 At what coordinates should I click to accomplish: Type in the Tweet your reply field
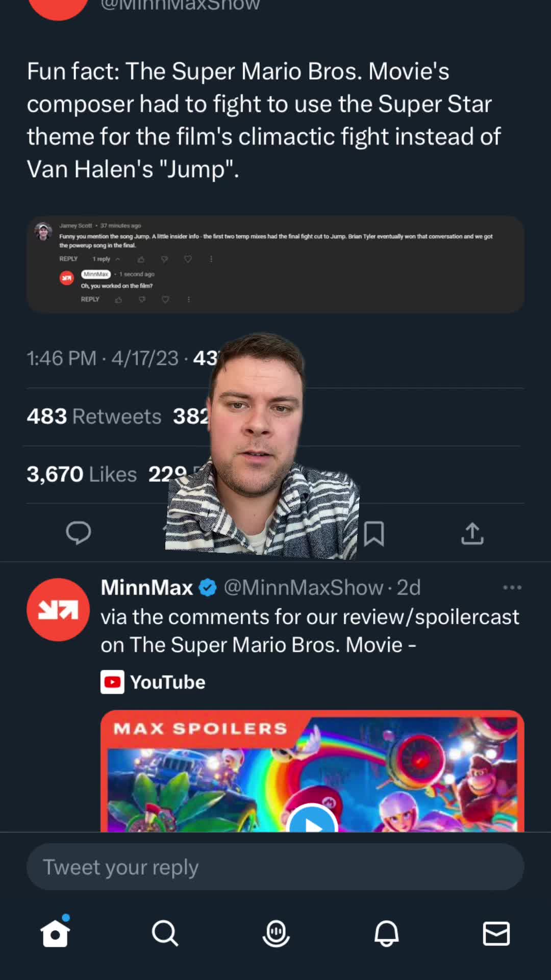pos(275,867)
